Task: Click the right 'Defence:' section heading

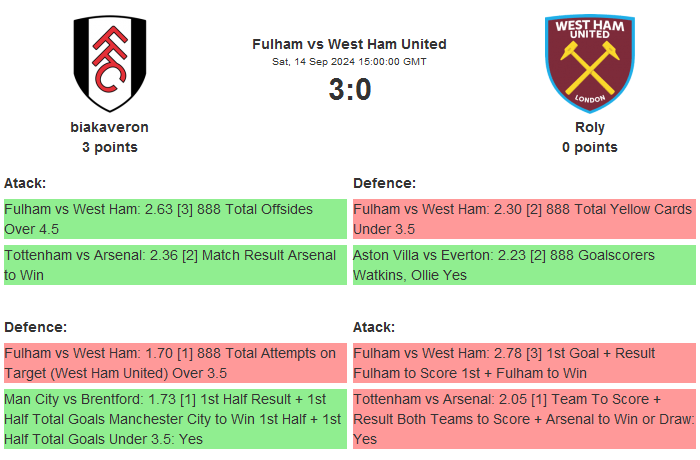Action: 385,183
